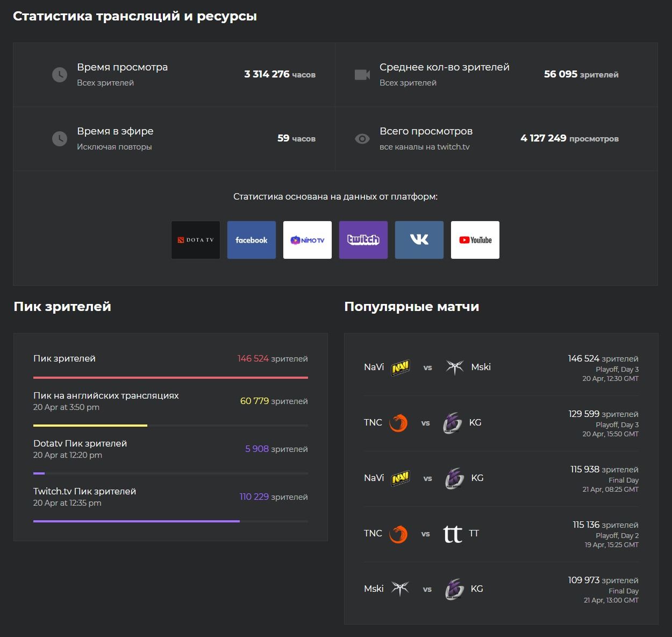Image resolution: width=672 pixels, height=637 pixels.
Task: Open the YouTube platform logo
Action: (x=475, y=240)
